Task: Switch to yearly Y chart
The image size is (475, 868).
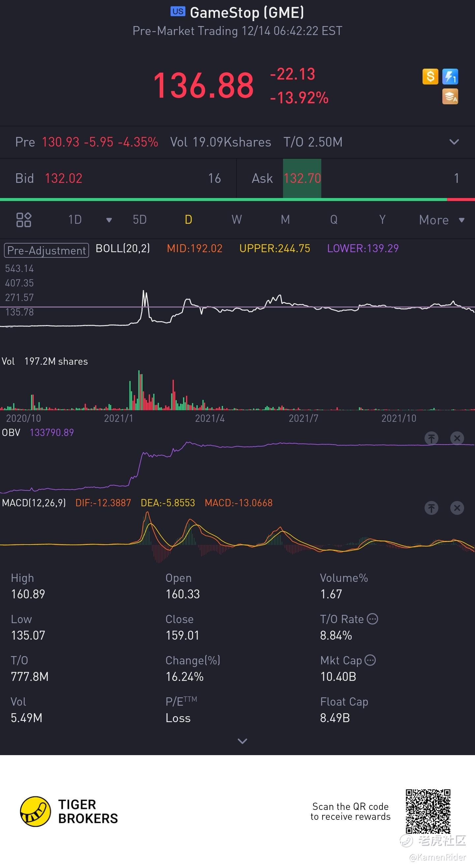Action: pos(382,220)
